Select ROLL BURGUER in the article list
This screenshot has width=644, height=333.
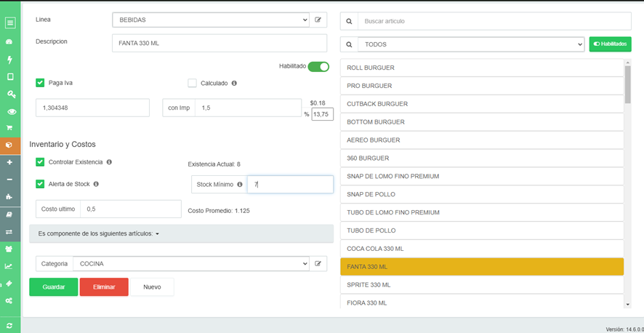click(482, 68)
